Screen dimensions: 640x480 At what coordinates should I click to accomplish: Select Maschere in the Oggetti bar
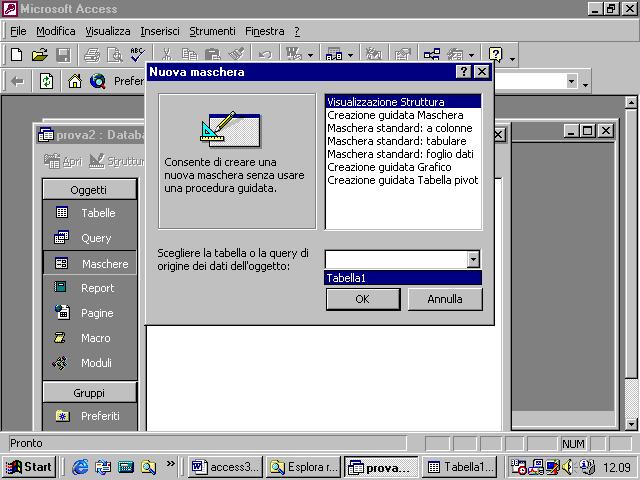pyautogui.click(x=90, y=264)
